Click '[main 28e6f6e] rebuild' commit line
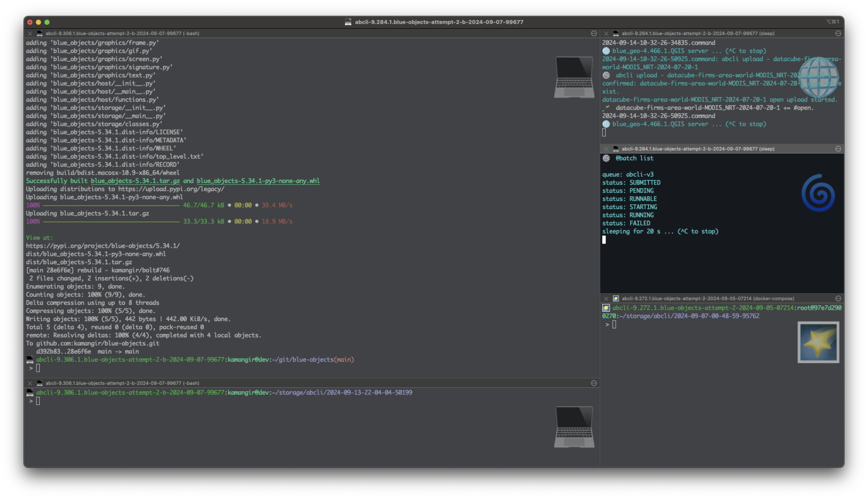 98,270
